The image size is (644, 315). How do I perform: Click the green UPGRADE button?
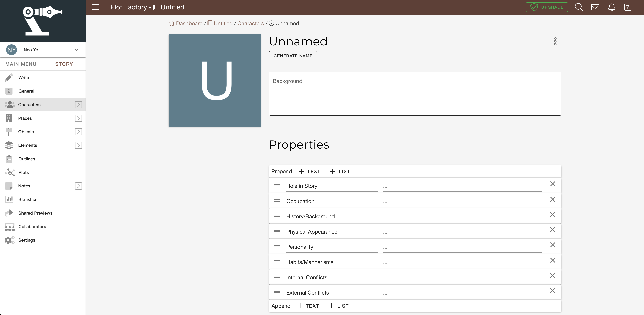pyautogui.click(x=547, y=7)
